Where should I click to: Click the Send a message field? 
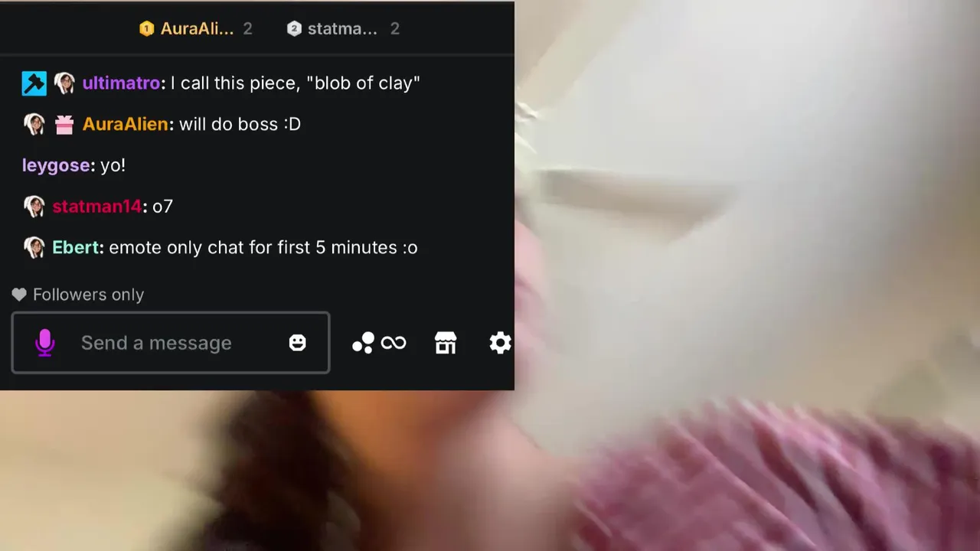[171, 343]
